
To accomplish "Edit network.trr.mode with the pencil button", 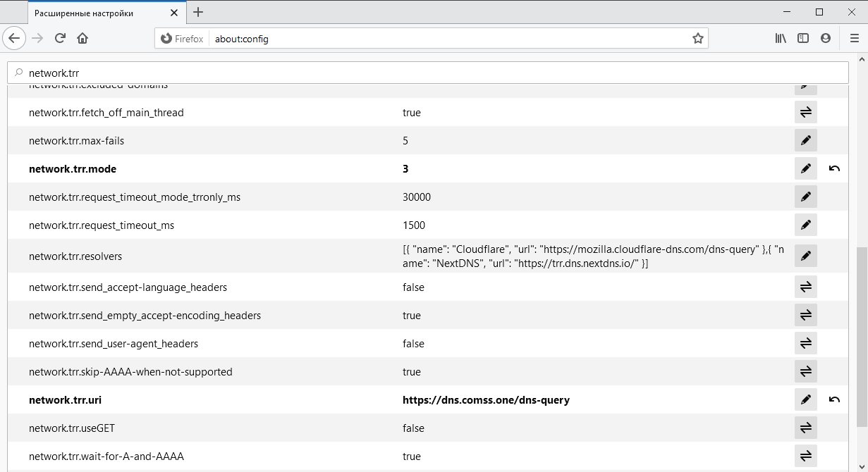I will pos(805,168).
